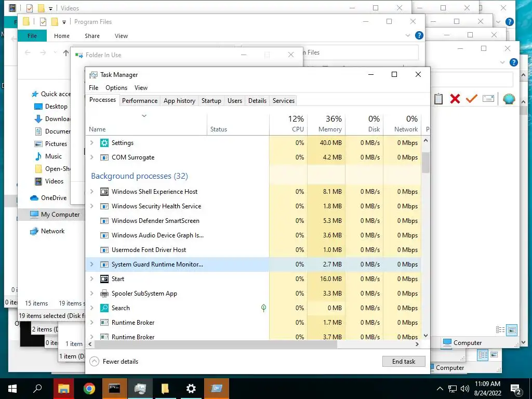The width and height of the screenshot is (532, 399).
Task: Expand the Settings process row
Action: (91, 143)
